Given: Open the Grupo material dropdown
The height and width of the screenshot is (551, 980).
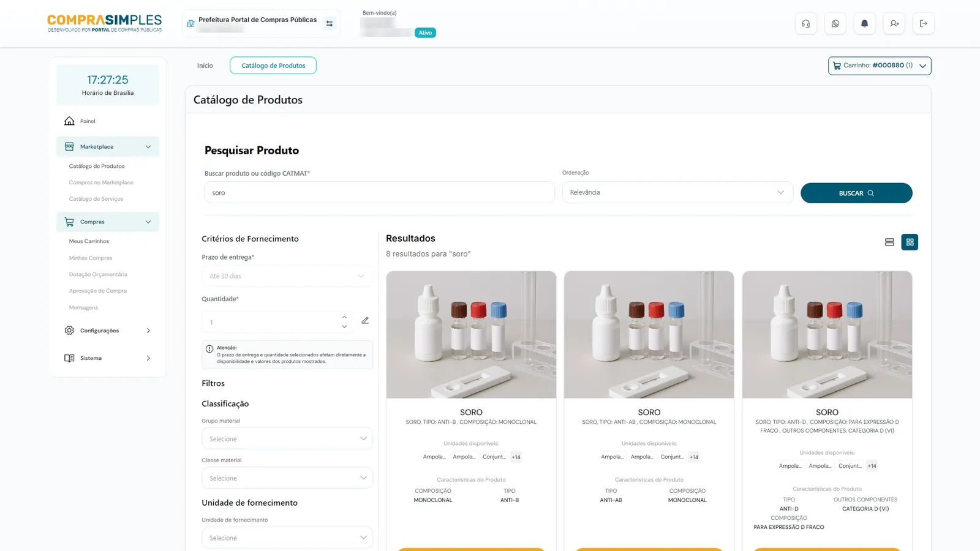Looking at the screenshot, I should 287,439.
